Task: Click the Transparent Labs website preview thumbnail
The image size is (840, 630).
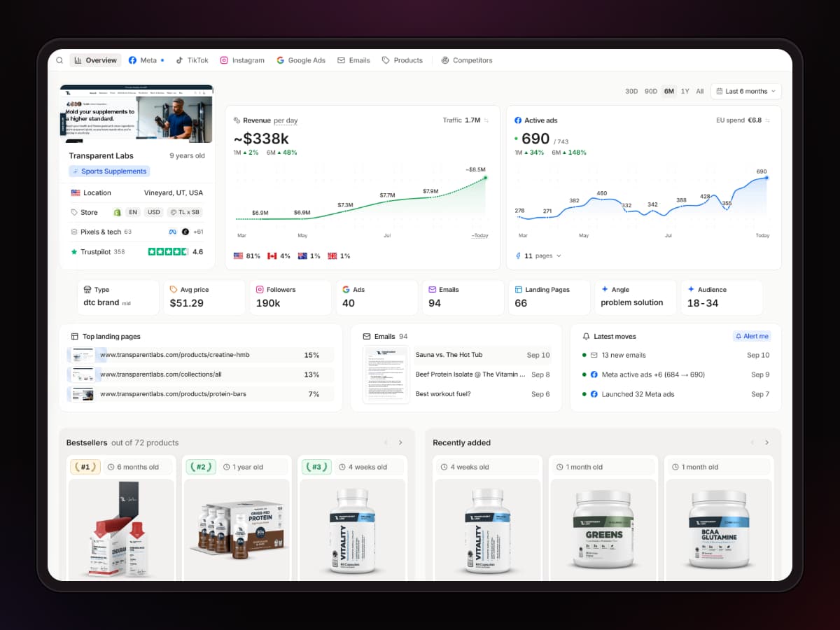Action: tap(136, 114)
